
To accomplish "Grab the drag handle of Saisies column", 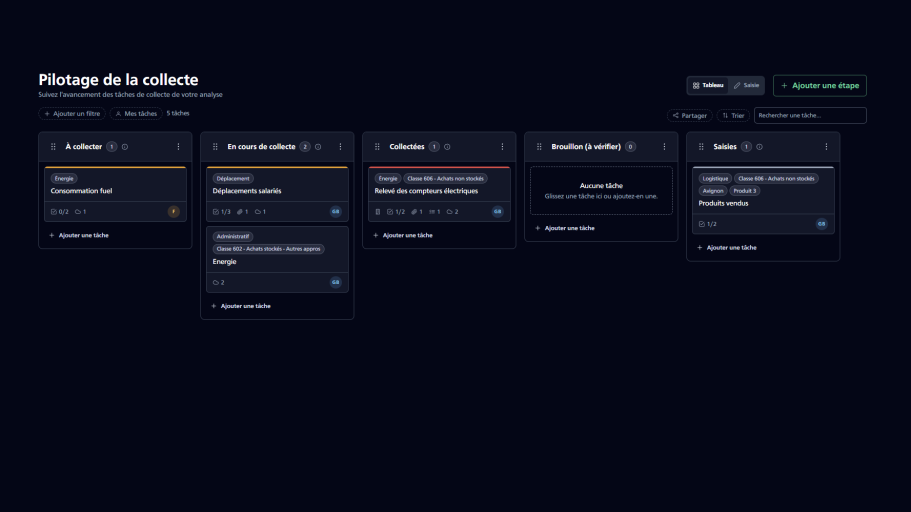I will [x=701, y=147].
